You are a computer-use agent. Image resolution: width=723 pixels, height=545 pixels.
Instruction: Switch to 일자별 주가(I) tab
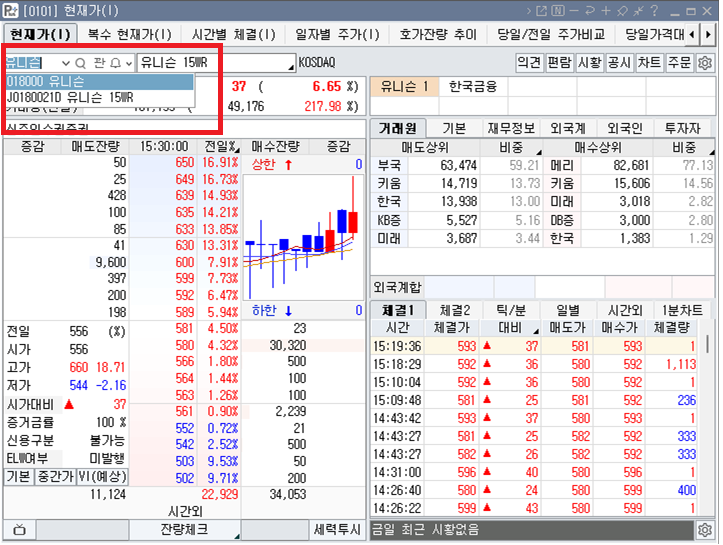tap(338, 34)
